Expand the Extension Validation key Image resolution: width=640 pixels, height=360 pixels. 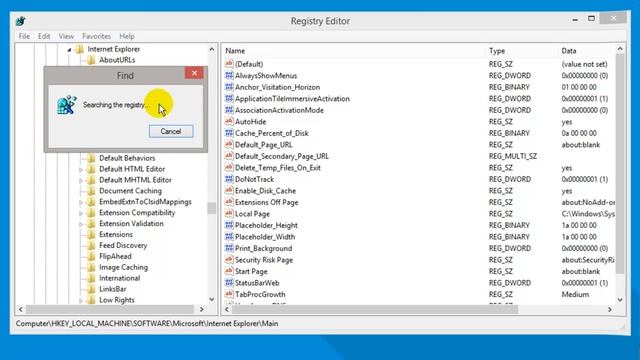click(81, 224)
